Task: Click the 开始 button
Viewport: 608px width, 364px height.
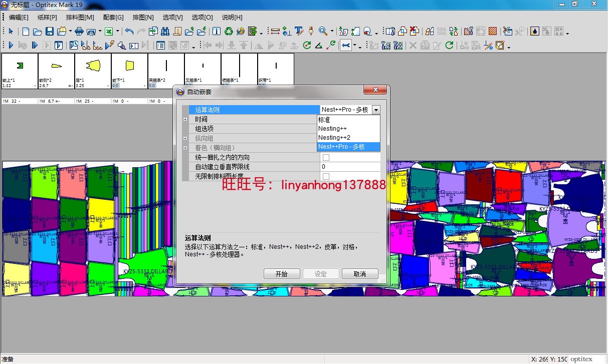Action: 282,274
